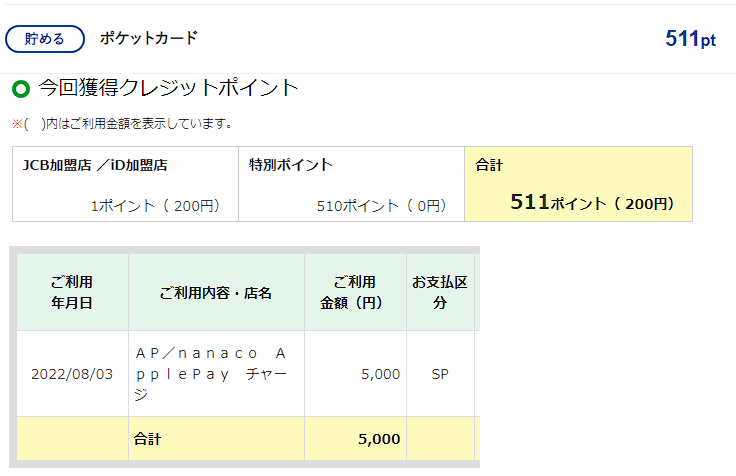Click the 合計 label in the yellow total row
The width and height of the screenshot is (736, 476).
[x=147, y=439]
